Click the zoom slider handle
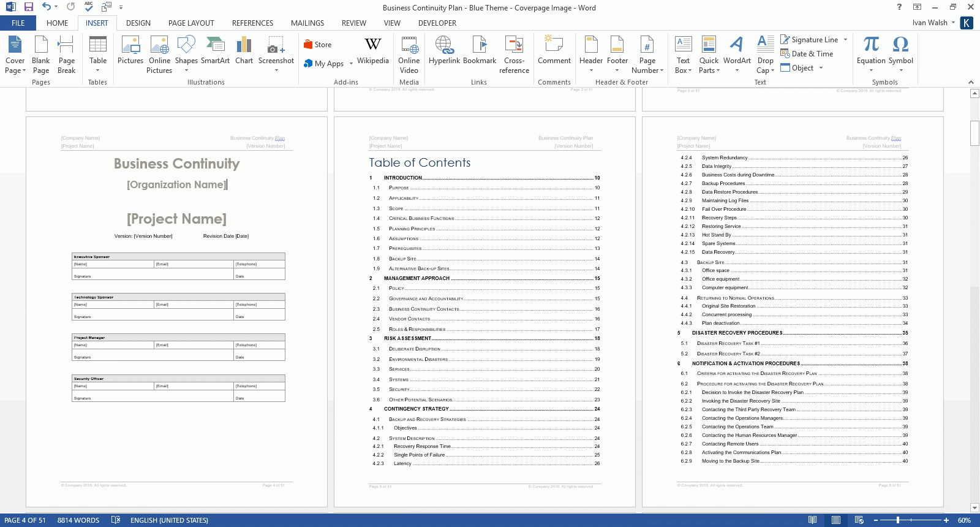 (x=898, y=520)
